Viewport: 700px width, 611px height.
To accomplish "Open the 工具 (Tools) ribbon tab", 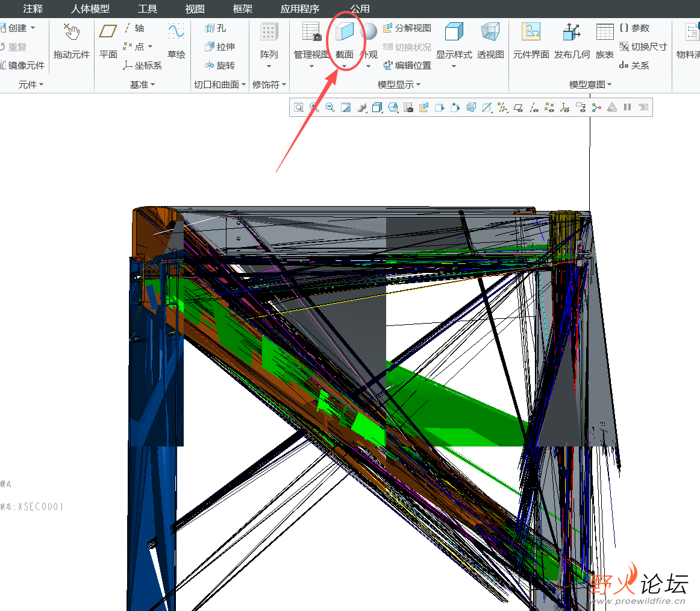I will pos(148,9).
